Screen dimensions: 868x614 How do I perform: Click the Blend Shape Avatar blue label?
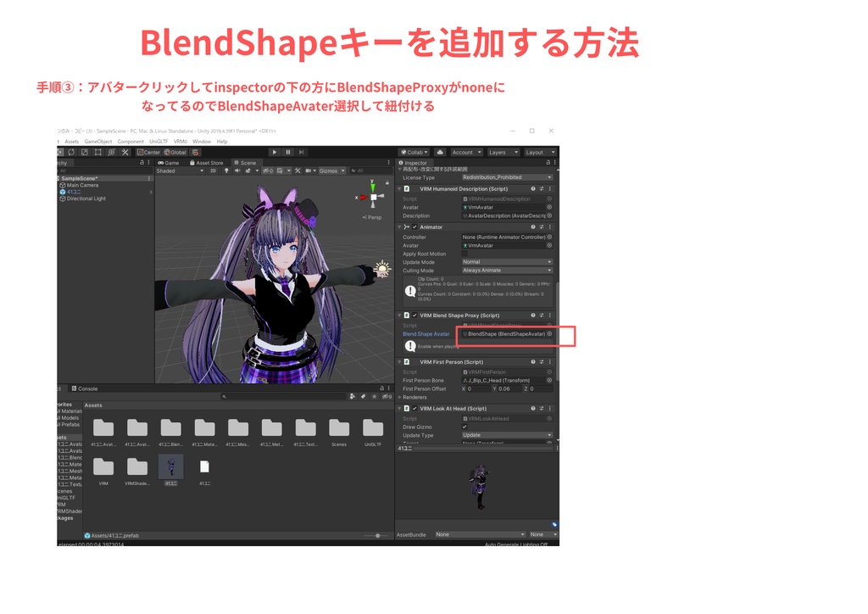[426, 334]
